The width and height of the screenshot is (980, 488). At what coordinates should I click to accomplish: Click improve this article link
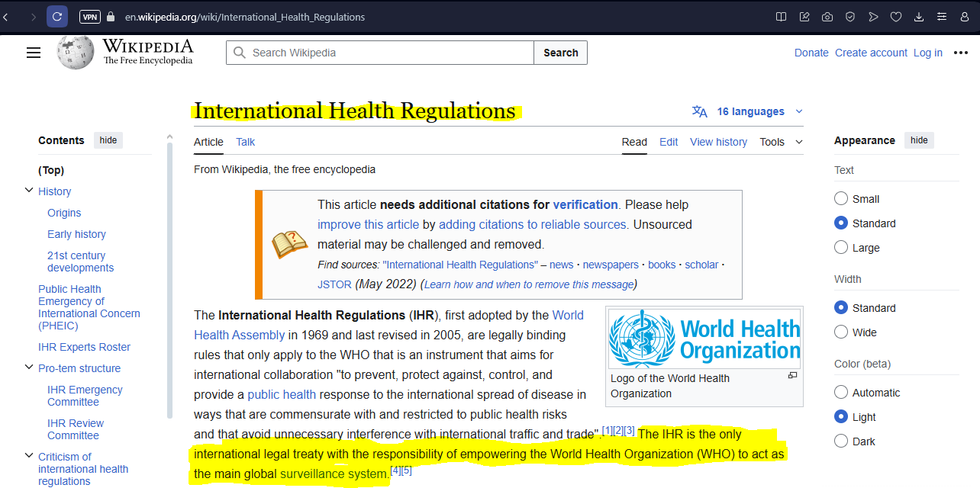tap(368, 224)
